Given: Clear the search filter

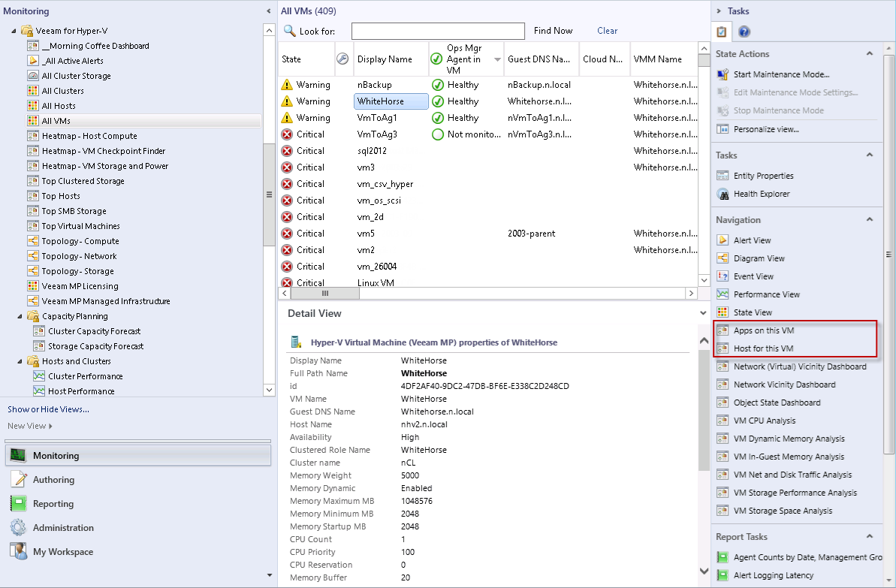Looking at the screenshot, I should pyautogui.click(x=607, y=31).
